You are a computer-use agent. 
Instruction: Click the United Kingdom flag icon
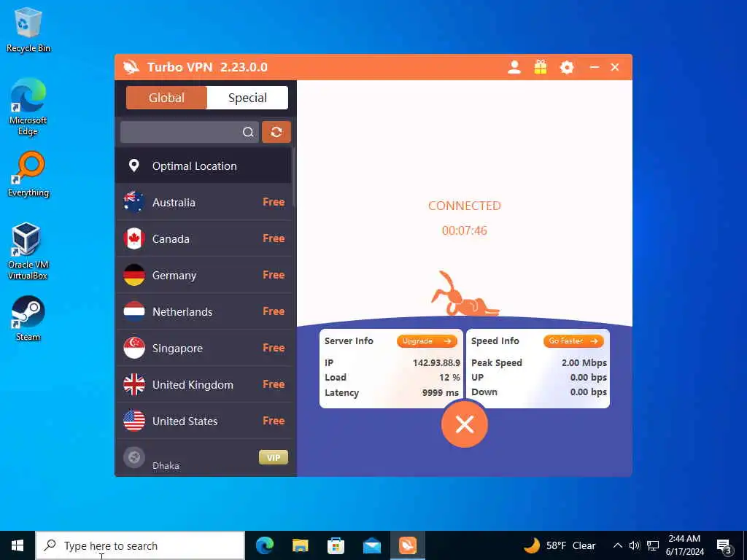[134, 384]
